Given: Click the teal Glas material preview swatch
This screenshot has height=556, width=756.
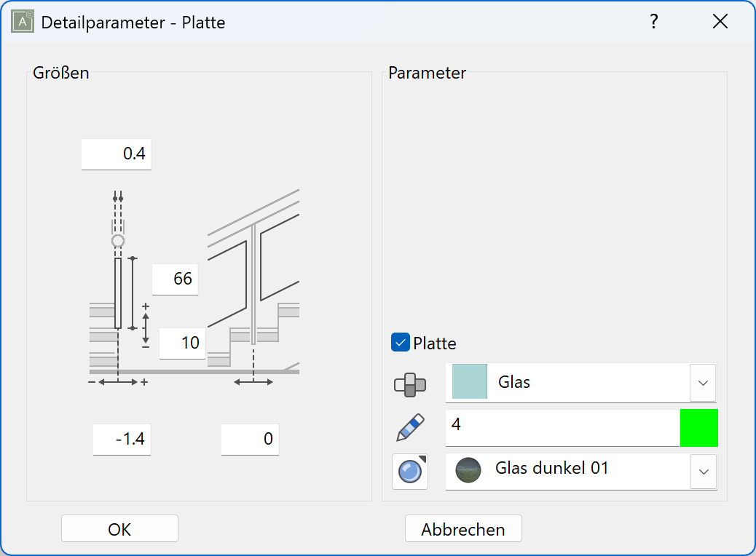Looking at the screenshot, I should point(469,382).
